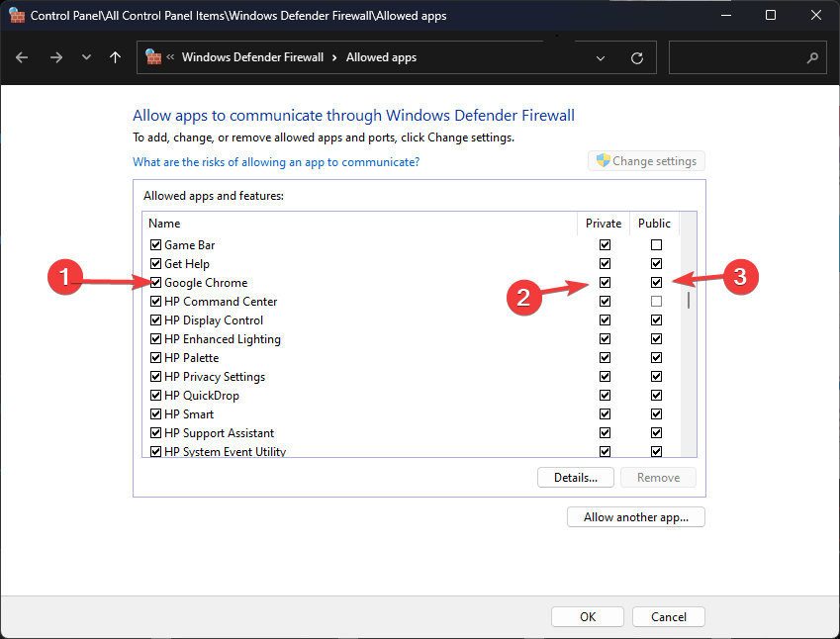Maximize the Allowed apps window
Screen dimensions: 840x639
pos(771,15)
